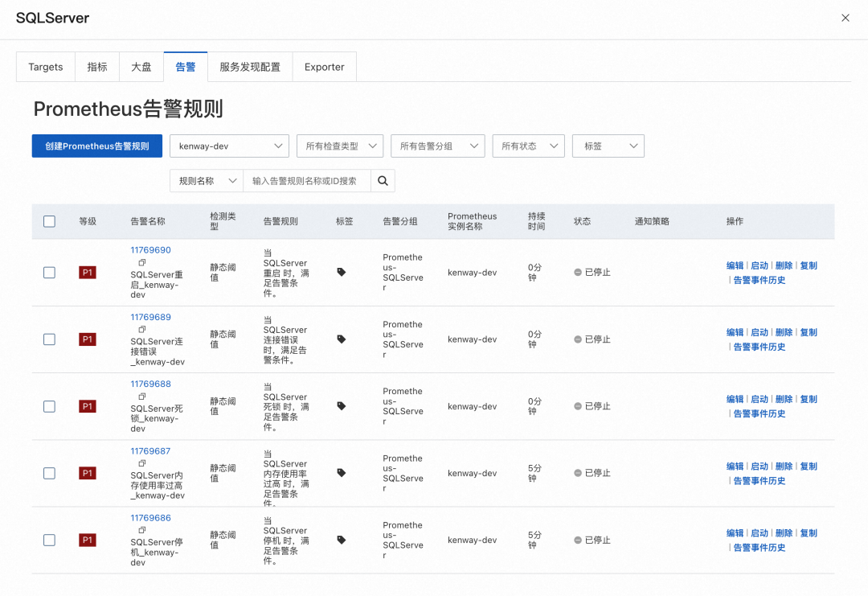This screenshot has height=596, width=868.
Task: Click the alert rule name search input
Action: tap(305, 180)
